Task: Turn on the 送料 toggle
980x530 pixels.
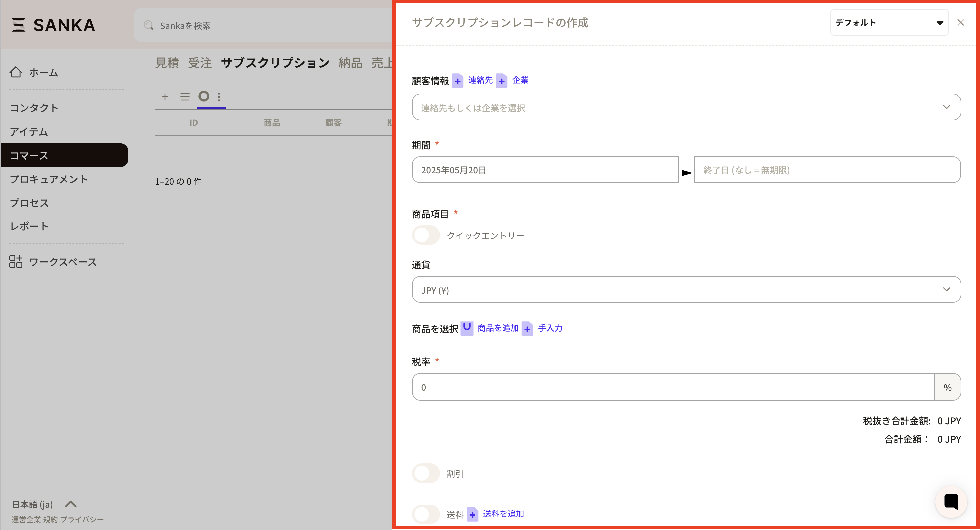Action: (x=426, y=514)
